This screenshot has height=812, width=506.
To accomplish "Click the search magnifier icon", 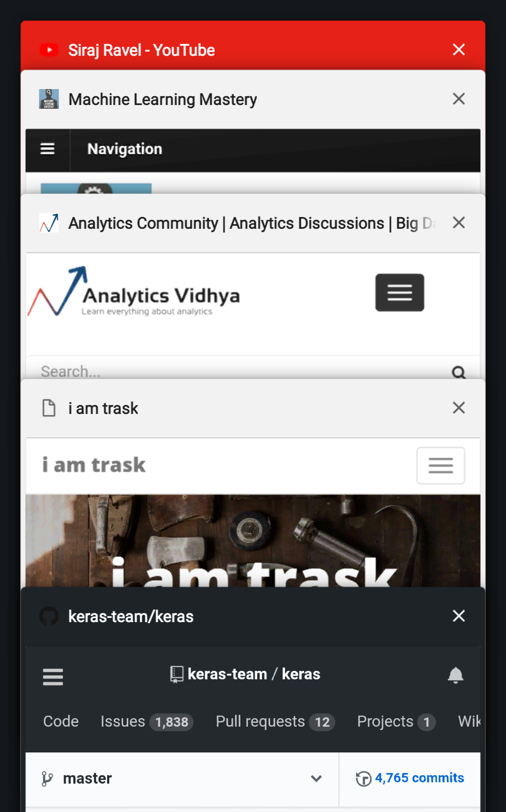I will tap(459, 372).
